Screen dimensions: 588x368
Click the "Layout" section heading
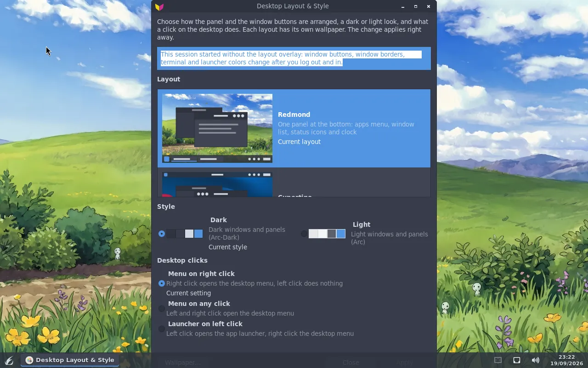tap(169, 79)
